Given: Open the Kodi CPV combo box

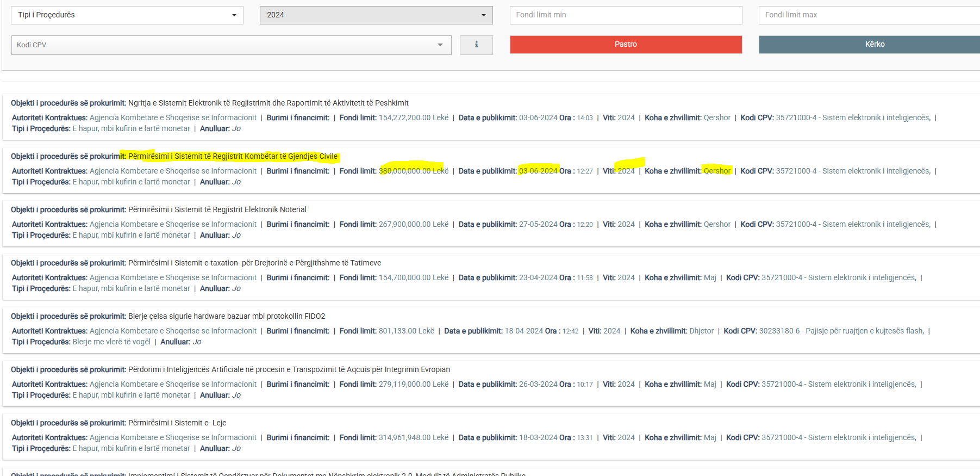Looking at the screenshot, I should tap(231, 45).
